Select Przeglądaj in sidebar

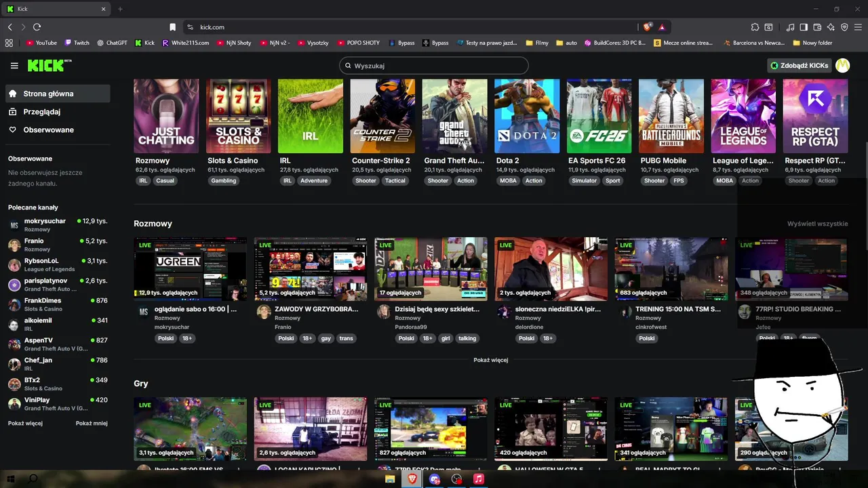(x=58, y=112)
